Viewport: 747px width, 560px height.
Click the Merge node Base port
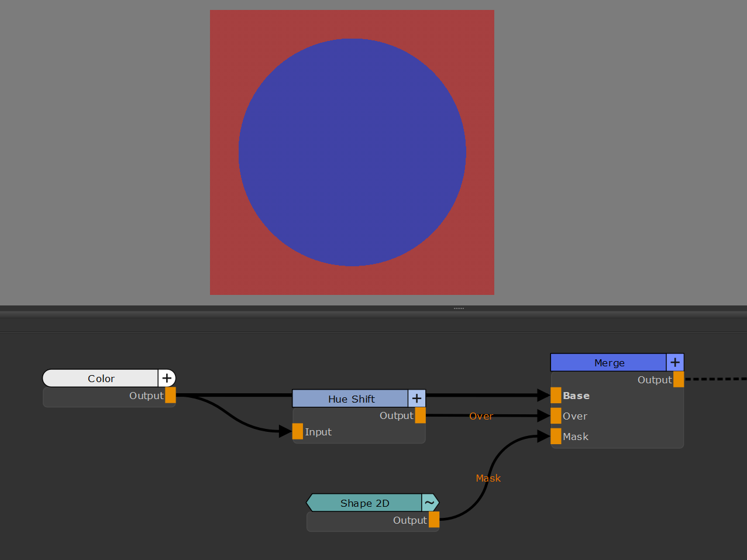[x=556, y=396]
